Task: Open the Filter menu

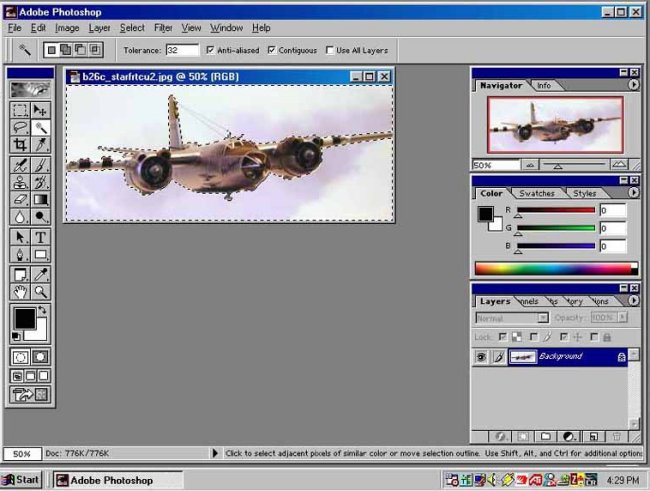Action: pos(162,28)
